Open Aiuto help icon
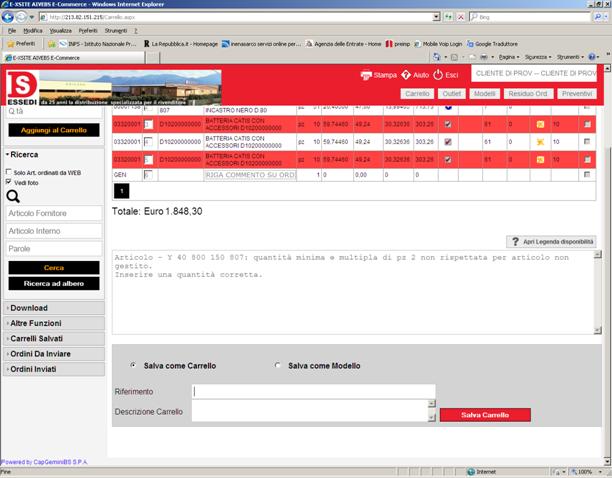This screenshot has width=612, height=478. coord(406,75)
